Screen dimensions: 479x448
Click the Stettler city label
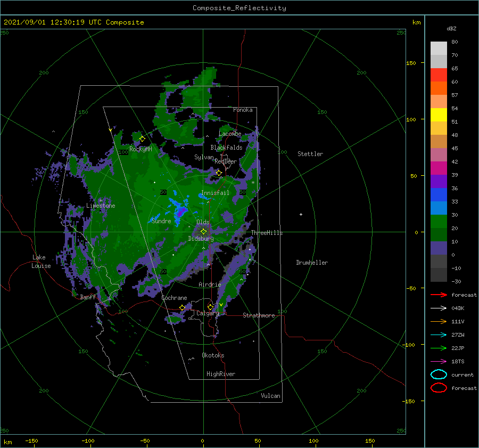coord(310,154)
